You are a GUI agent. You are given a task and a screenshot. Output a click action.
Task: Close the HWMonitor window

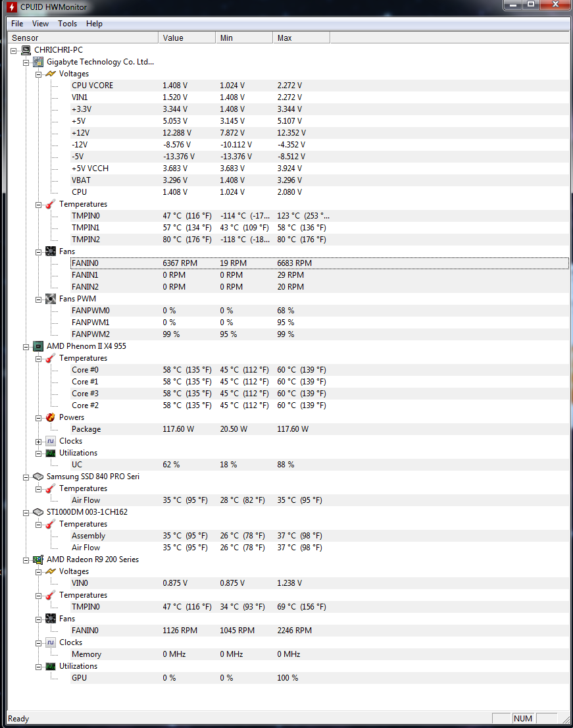tap(555, 5)
